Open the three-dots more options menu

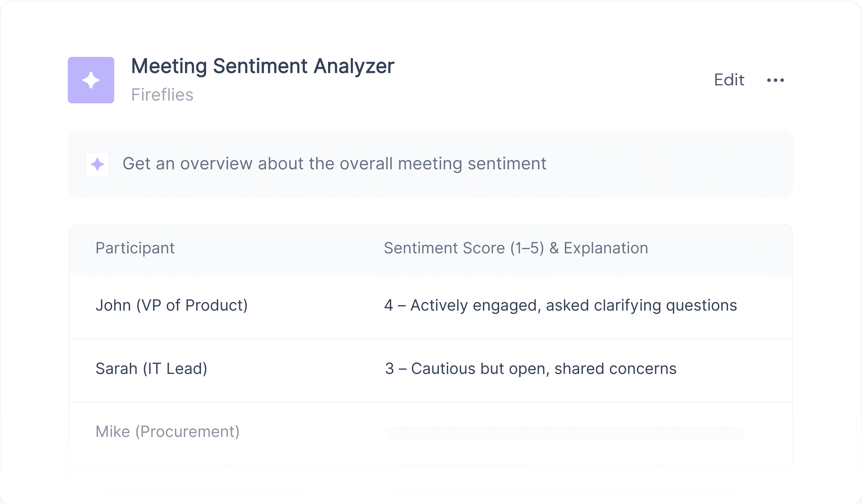tap(776, 80)
